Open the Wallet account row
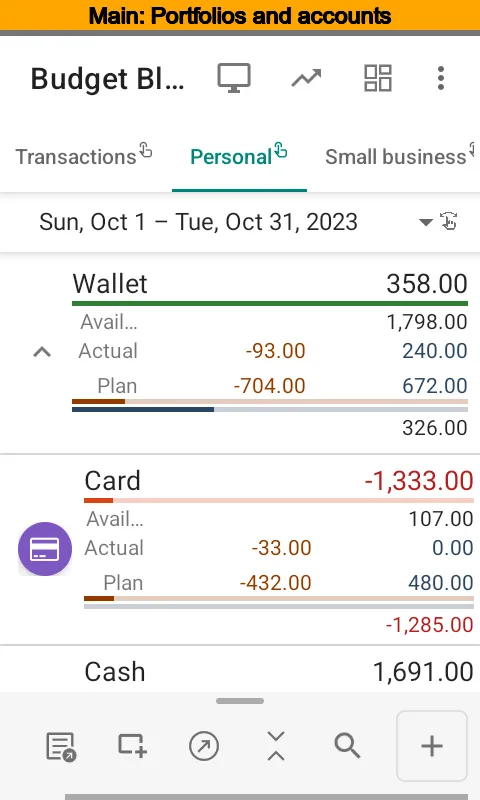Image resolution: width=480 pixels, height=800 pixels. (270, 283)
